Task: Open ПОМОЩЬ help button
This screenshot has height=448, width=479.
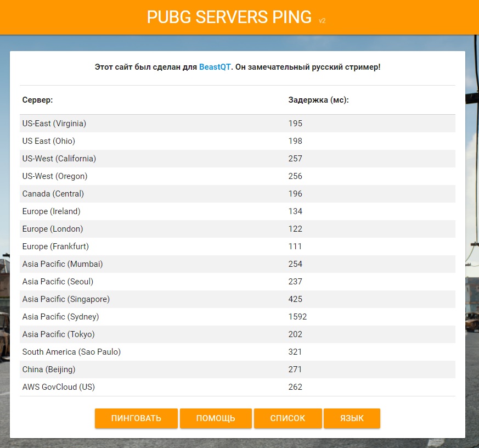Action: pos(216,418)
